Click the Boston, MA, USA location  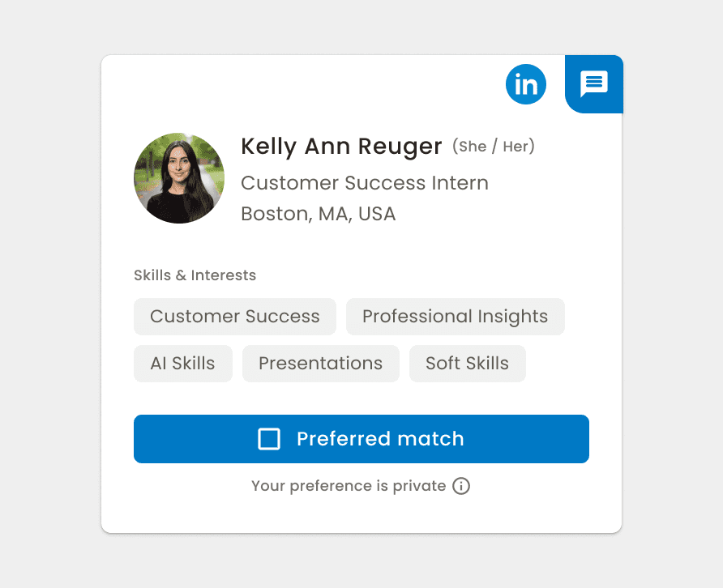(319, 214)
